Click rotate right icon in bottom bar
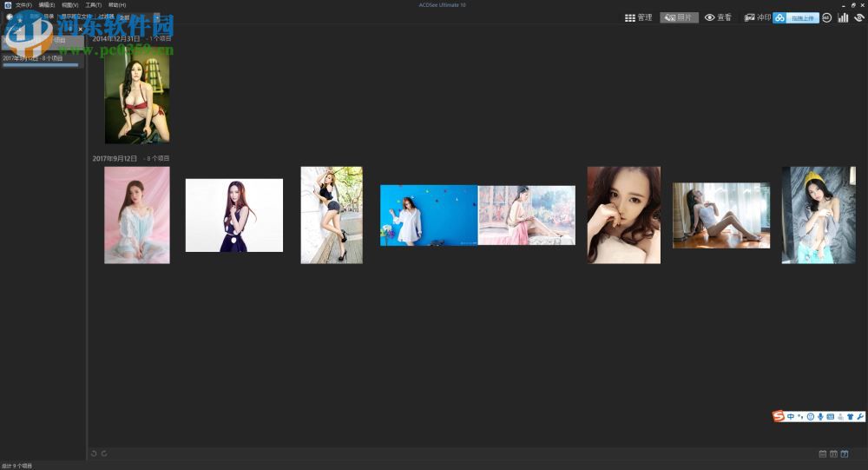 [x=104, y=453]
